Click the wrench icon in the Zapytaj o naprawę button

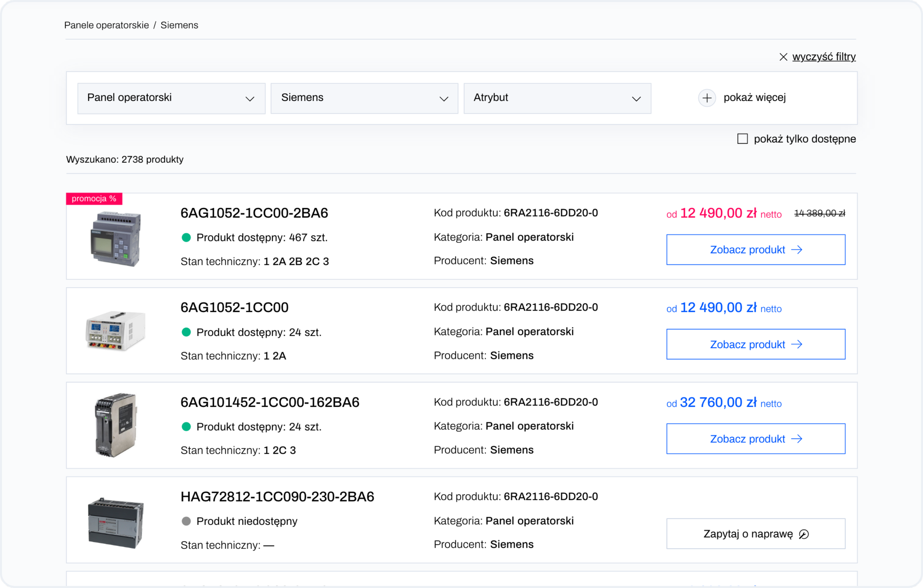tap(804, 534)
